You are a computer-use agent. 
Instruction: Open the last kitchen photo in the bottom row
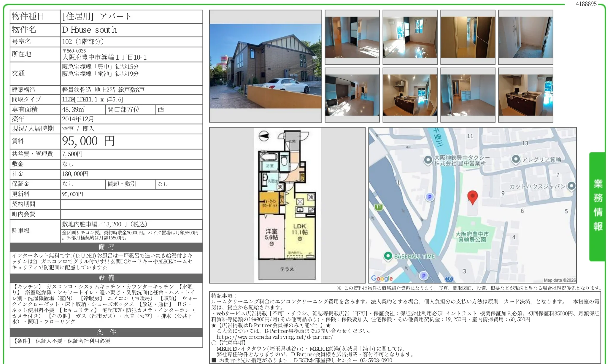526,95
